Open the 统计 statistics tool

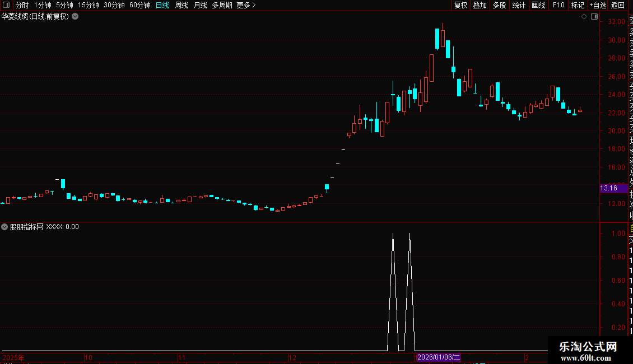(x=519, y=5)
